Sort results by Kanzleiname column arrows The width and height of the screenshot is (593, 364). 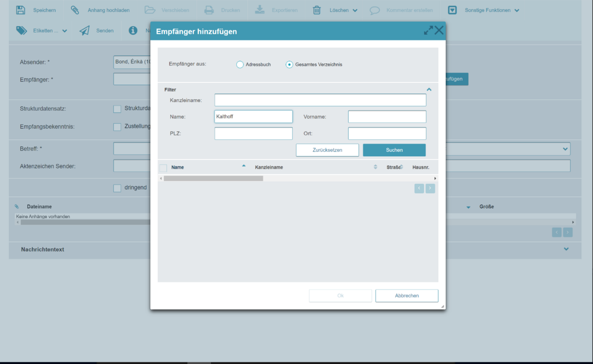pos(376,167)
